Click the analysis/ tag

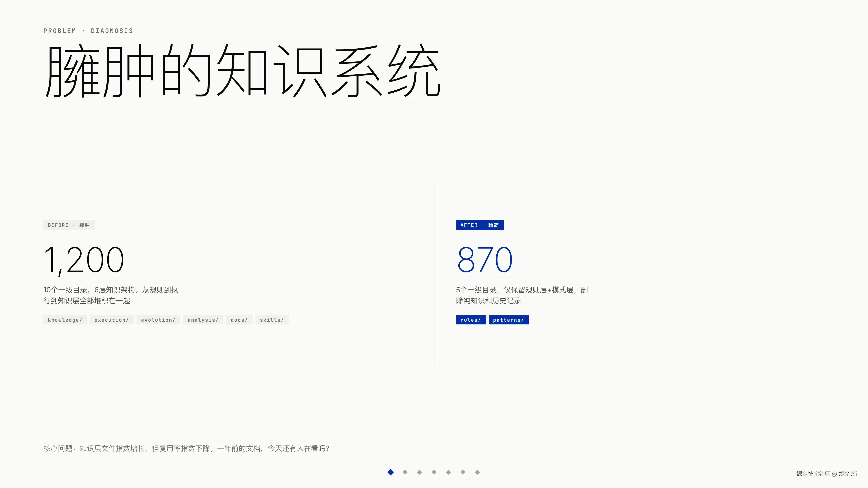click(x=203, y=320)
